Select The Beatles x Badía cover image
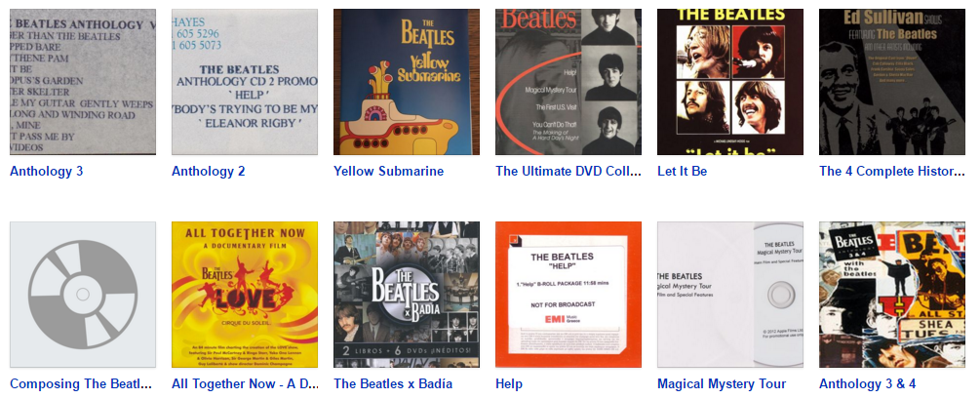The height and width of the screenshot is (399, 980). click(x=407, y=295)
